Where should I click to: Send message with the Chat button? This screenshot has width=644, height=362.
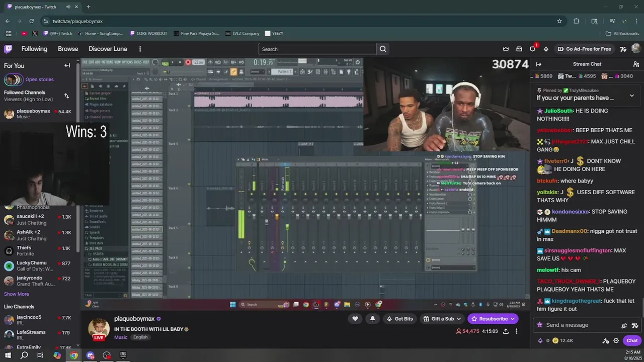tap(632, 340)
